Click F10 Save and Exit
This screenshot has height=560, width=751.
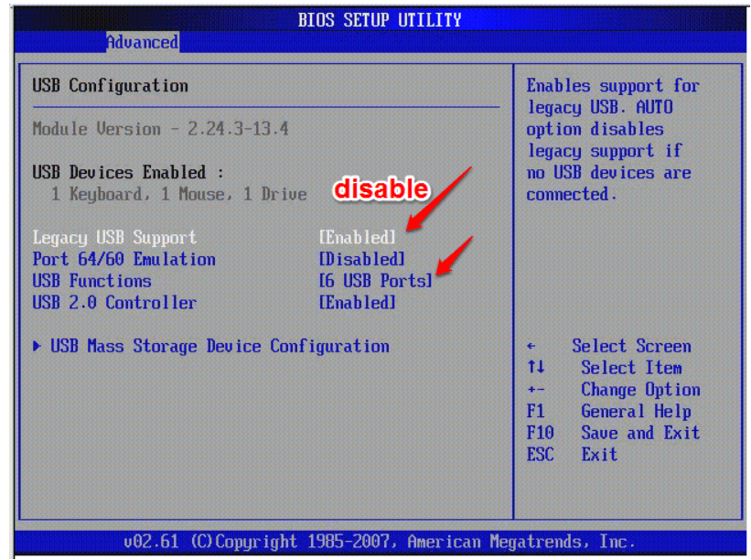[x=613, y=433]
